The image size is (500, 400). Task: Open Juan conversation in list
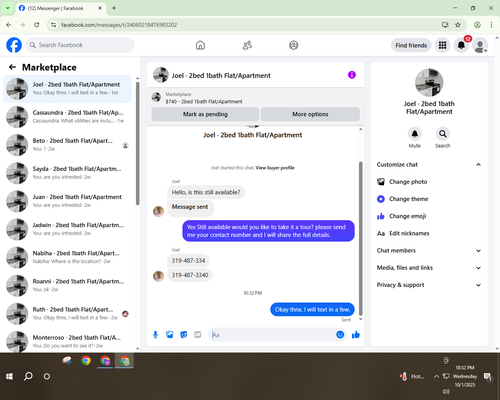[x=68, y=201]
